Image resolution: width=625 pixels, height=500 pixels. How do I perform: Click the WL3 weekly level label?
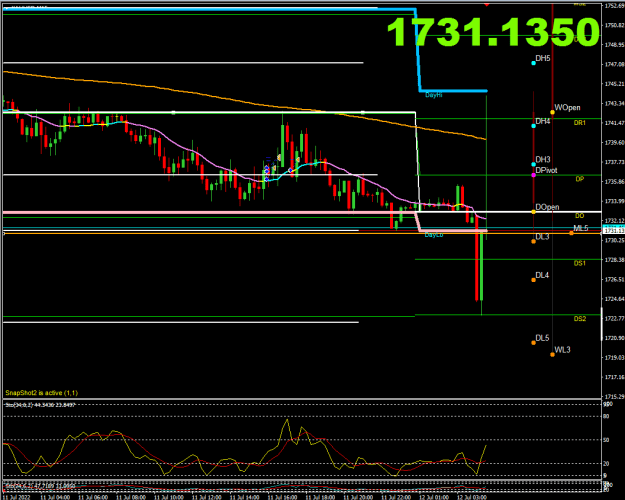562,350
